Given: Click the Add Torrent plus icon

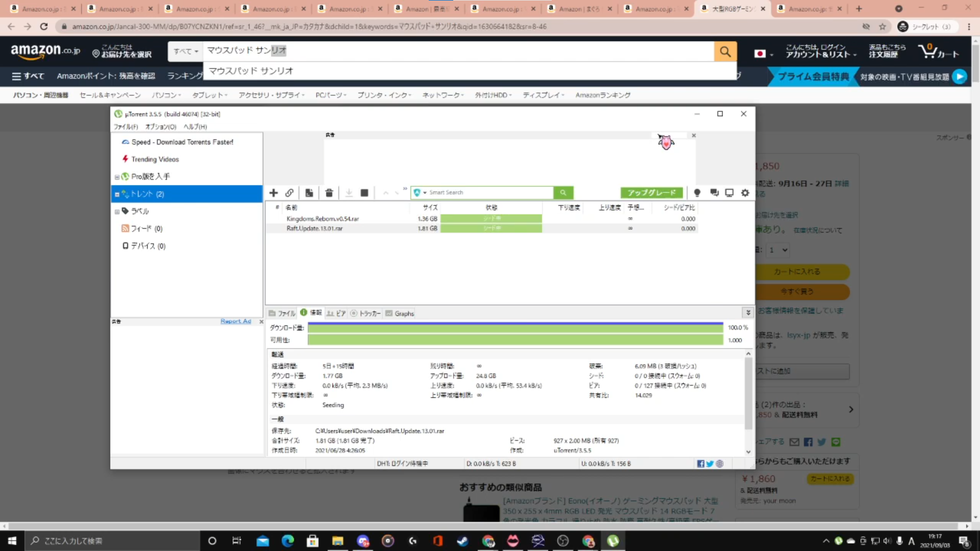Looking at the screenshot, I should (x=274, y=193).
